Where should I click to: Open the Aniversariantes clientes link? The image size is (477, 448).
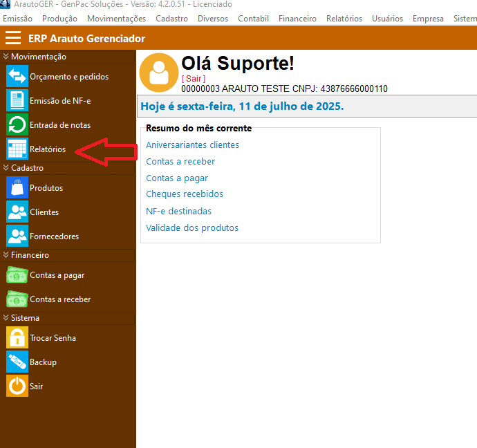point(192,145)
